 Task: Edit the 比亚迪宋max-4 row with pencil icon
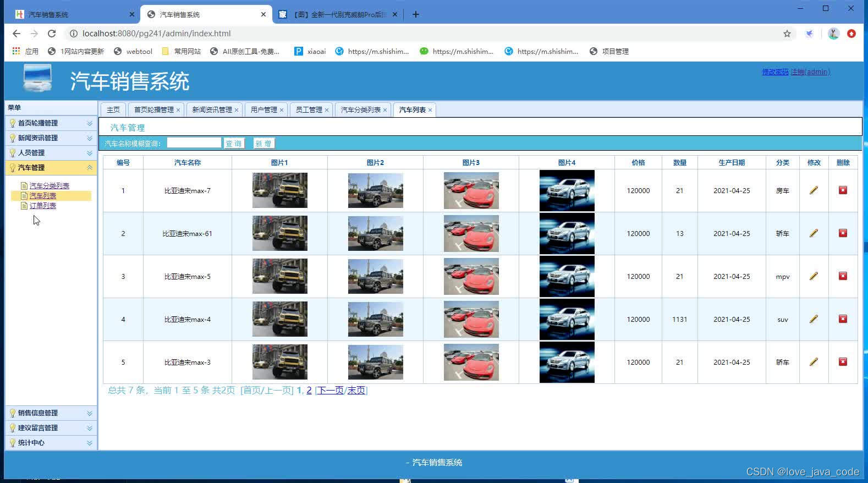[x=814, y=319]
